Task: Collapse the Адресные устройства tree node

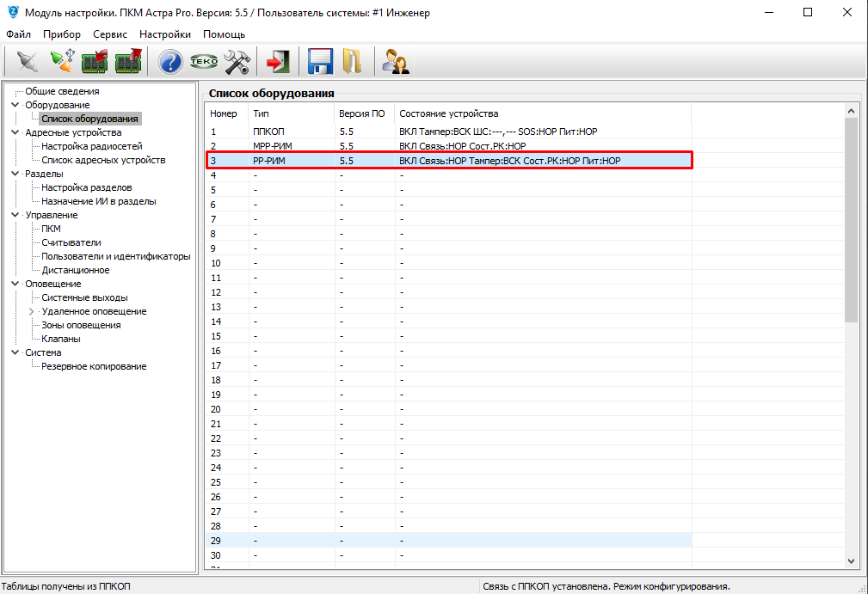Action: [15, 132]
